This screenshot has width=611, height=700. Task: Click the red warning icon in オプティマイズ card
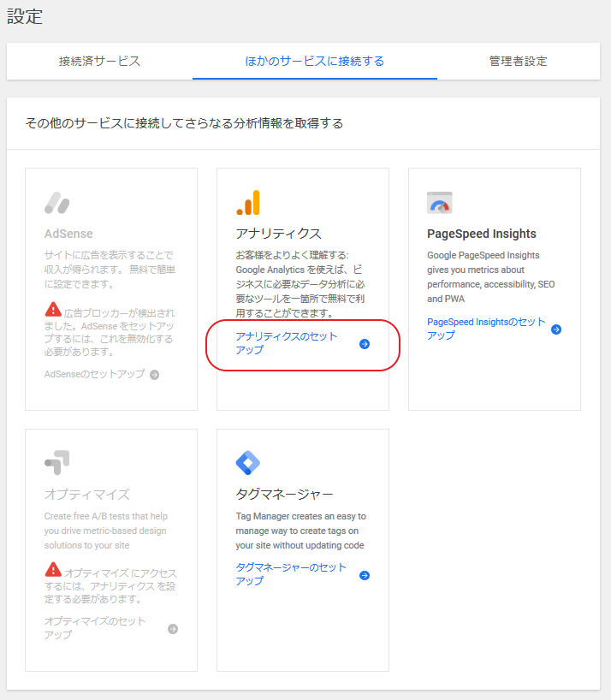pyautogui.click(x=53, y=569)
